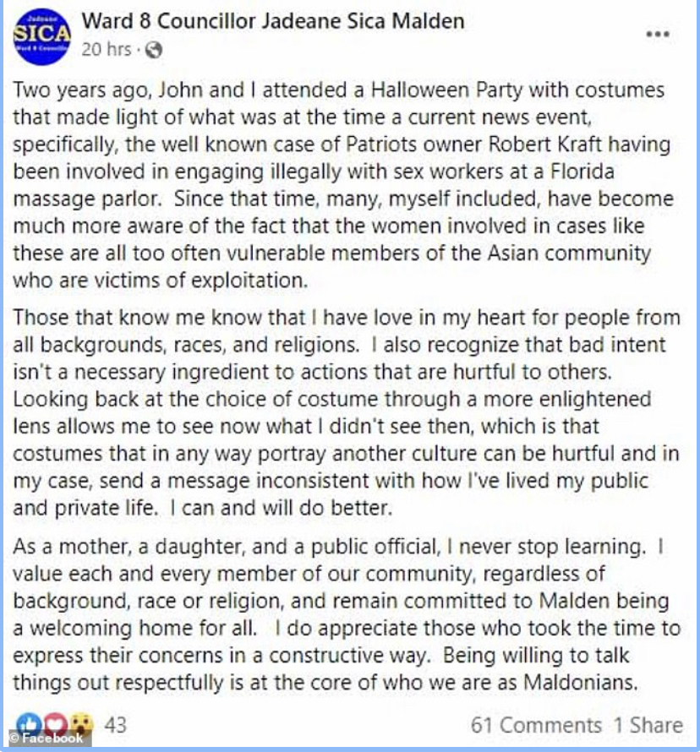Click the paragraph starting 'Two years ago'
The width and height of the screenshot is (700, 752).
[x=343, y=185]
